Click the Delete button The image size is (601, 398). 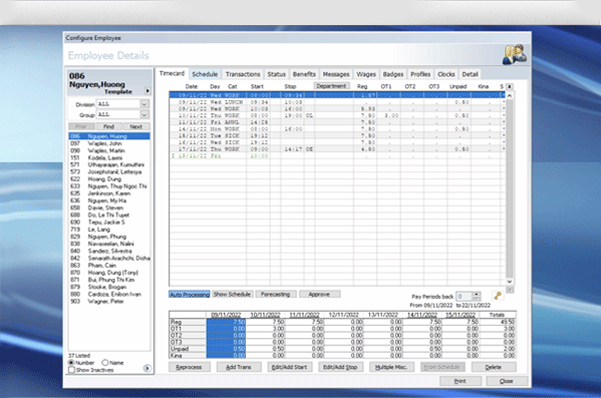[493, 367]
